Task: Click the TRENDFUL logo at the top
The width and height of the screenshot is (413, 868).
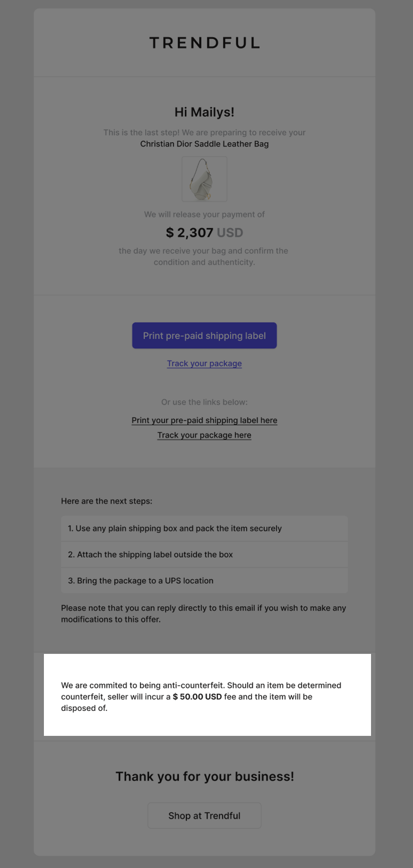Action: click(x=205, y=43)
